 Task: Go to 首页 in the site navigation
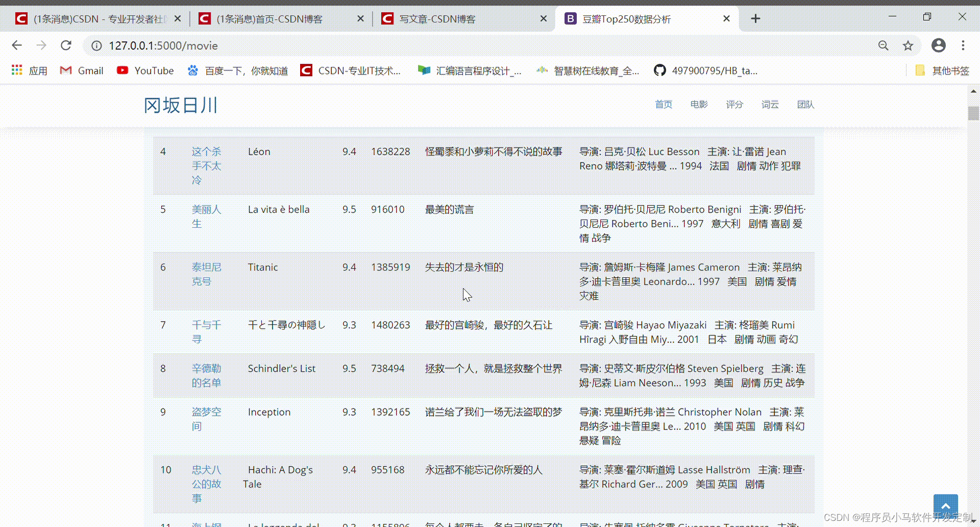point(664,105)
